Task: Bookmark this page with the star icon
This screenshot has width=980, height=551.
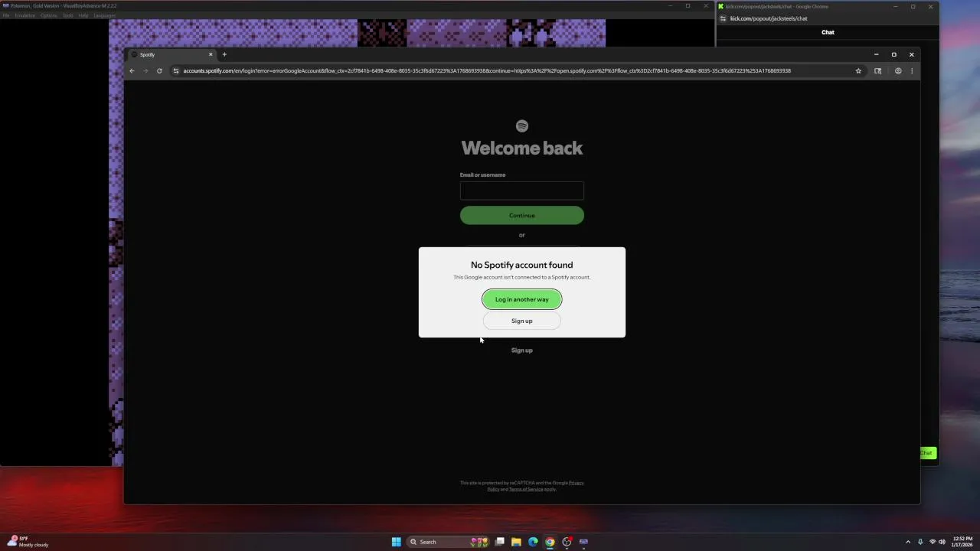Action: point(858,70)
